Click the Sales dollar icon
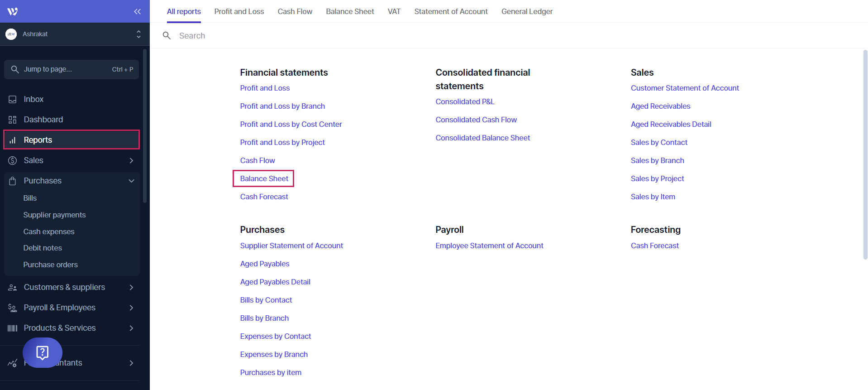 click(x=13, y=160)
